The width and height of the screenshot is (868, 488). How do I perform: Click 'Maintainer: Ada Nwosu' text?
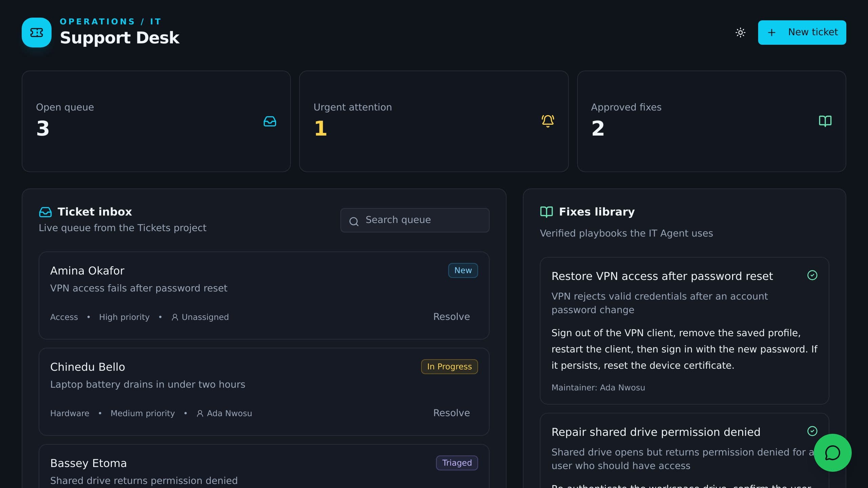(x=598, y=388)
